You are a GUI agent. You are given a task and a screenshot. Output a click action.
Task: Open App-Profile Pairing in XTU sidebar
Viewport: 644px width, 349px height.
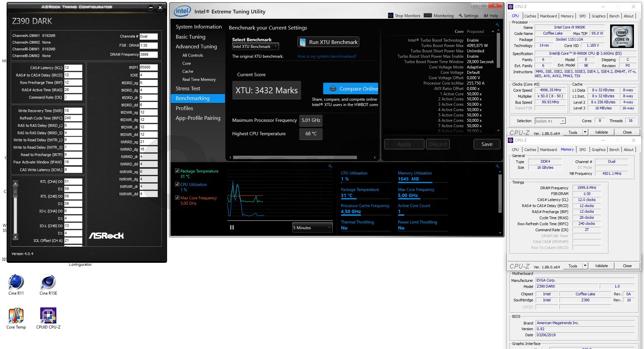click(x=198, y=118)
